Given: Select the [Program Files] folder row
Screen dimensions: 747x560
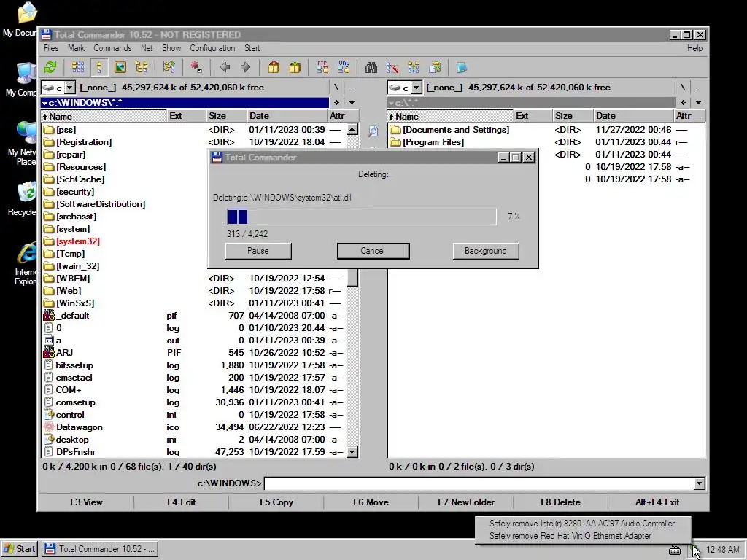Looking at the screenshot, I should pos(546,142).
